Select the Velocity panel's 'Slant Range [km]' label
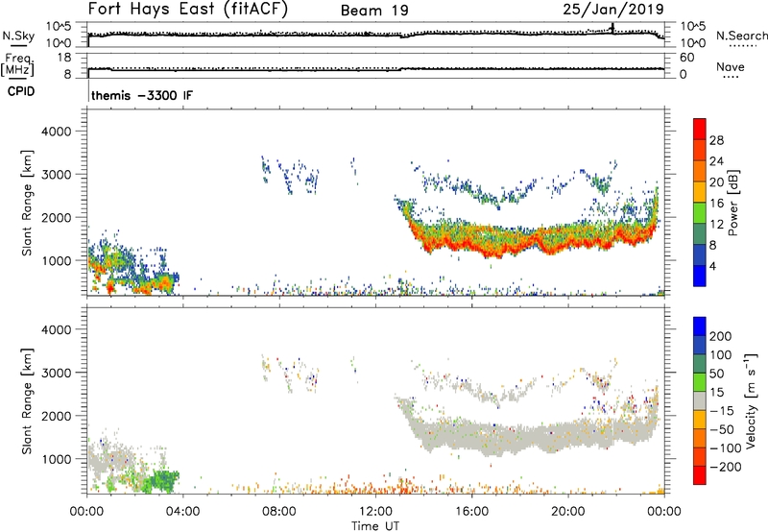 tap(27, 400)
